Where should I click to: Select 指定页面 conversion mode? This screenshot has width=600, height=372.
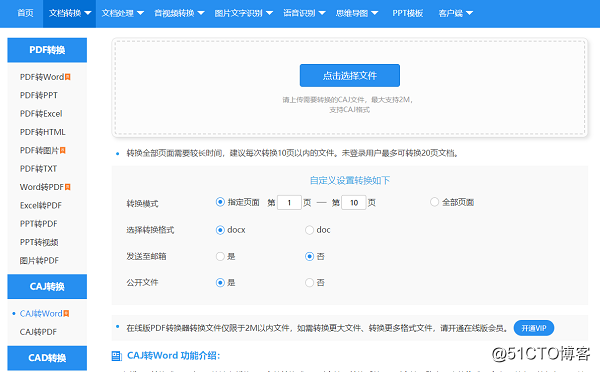[x=220, y=202]
